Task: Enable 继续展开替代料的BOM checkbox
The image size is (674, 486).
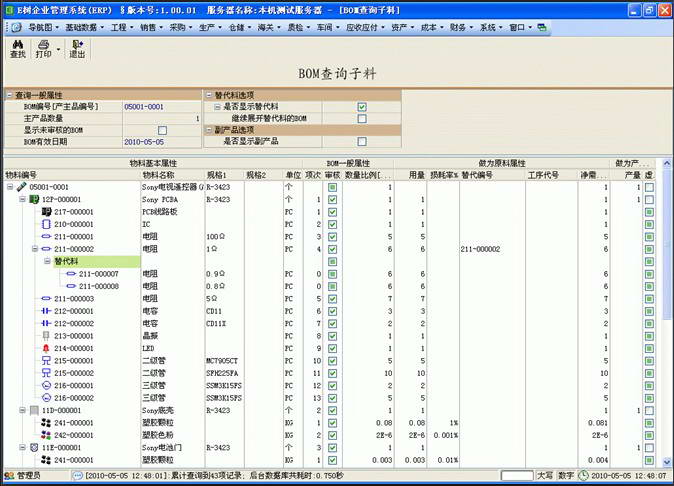Action: [362, 119]
